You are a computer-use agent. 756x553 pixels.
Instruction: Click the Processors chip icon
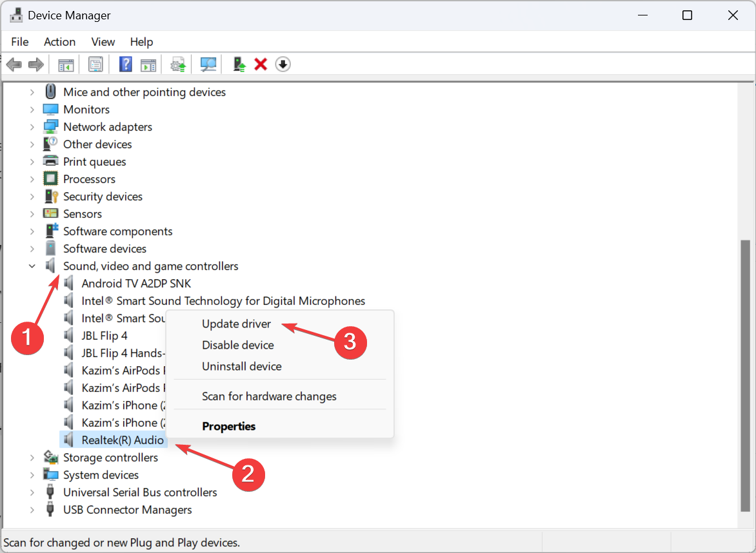pos(50,179)
